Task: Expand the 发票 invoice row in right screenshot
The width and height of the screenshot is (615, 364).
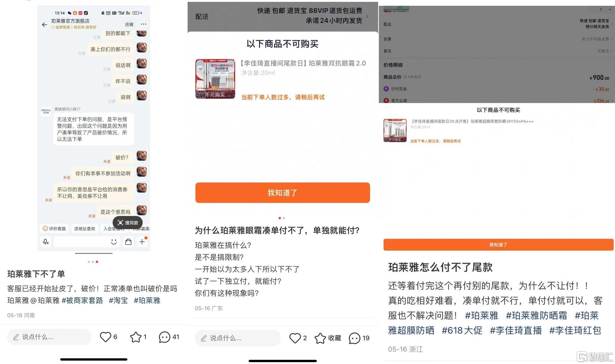Action: [498, 39]
